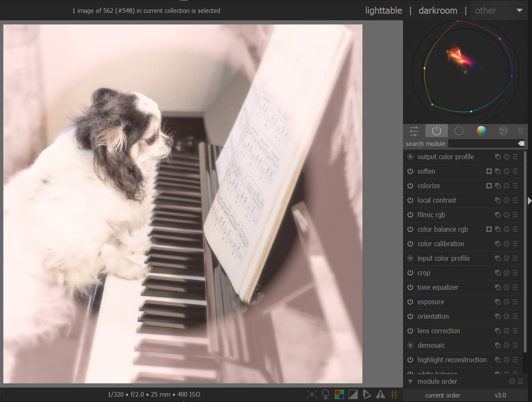Expand the filmic rgb module
532x402 pixels.
point(431,215)
